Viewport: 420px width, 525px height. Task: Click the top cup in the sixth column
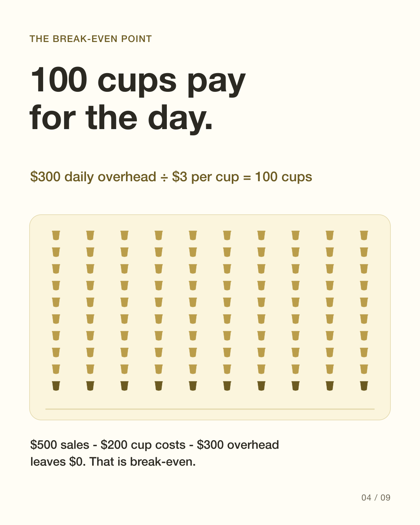tap(227, 235)
